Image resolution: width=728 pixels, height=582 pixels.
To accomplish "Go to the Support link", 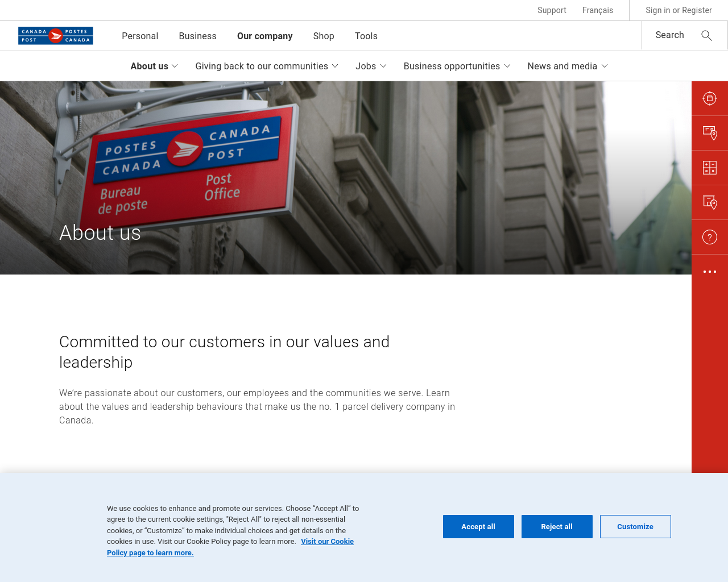I will [552, 10].
